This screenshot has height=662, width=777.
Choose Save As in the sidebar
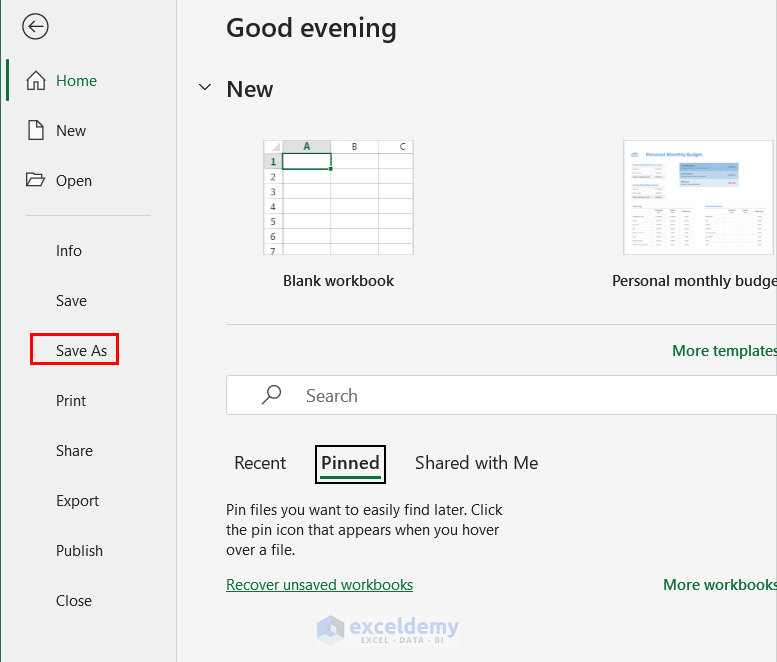(81, 351)
